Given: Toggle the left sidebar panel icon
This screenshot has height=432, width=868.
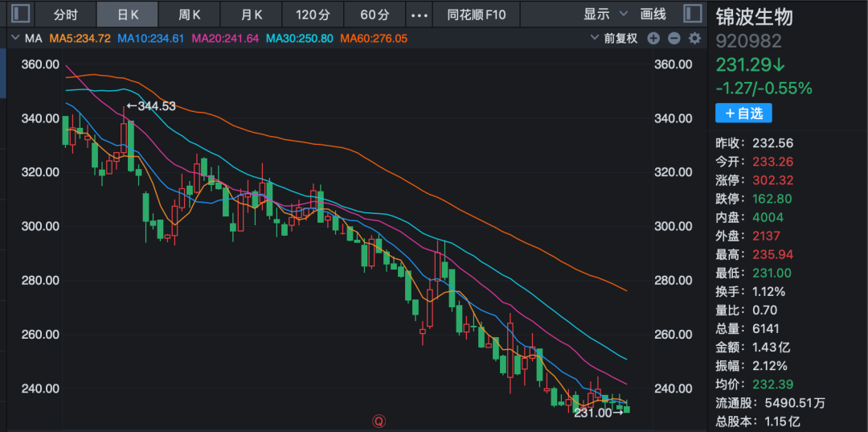Looking at the screenshot, I should click(x=20, y=14).
